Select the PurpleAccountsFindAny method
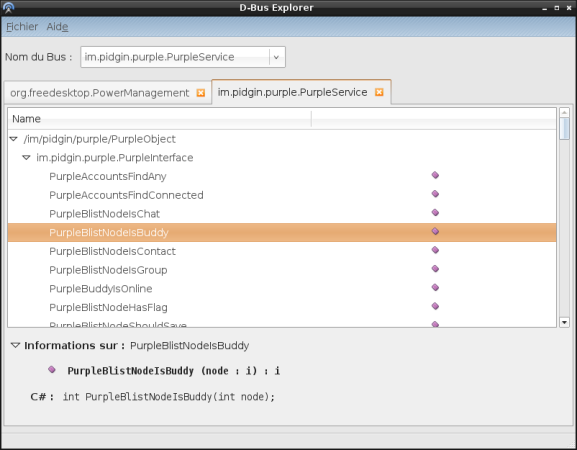This screenshot has height=450, width=577. pos(108,177)
